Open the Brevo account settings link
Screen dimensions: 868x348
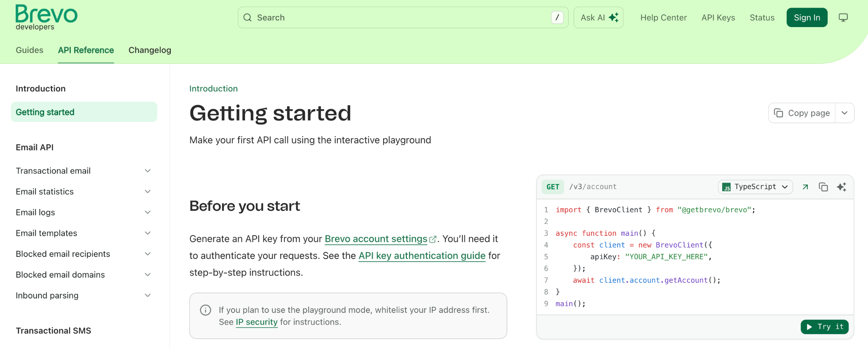coord(376,239)
